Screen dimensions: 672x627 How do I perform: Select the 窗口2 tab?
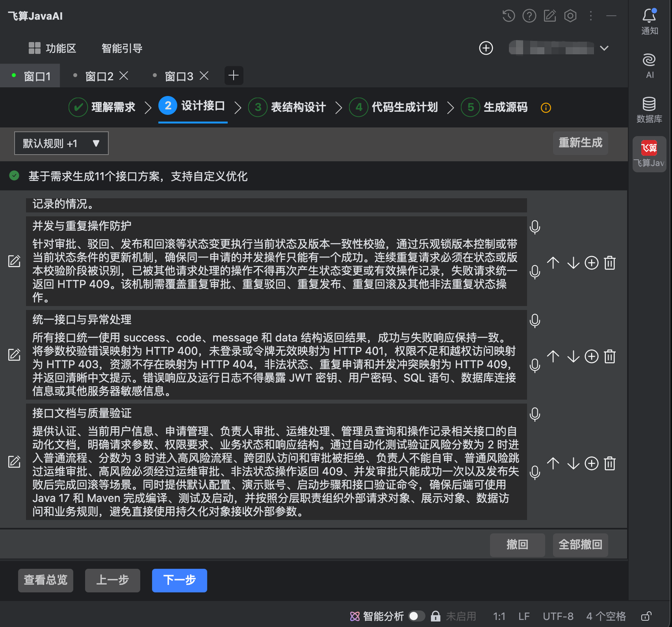(99, 77)
